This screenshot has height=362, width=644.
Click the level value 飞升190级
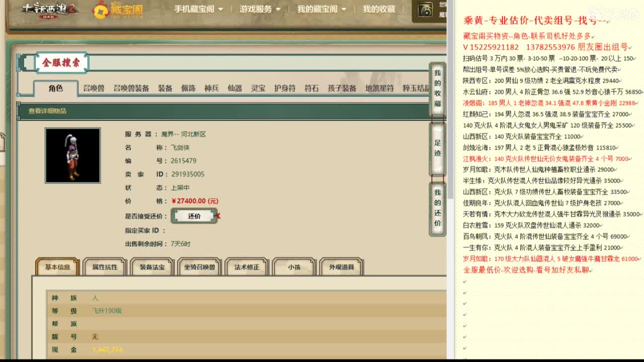tap(107, 311)
